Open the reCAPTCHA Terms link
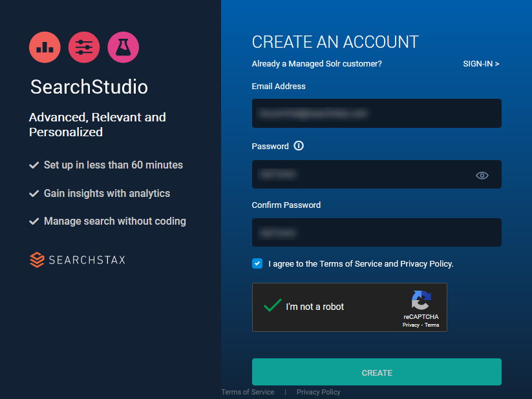The height and width of the screenshot is (399, 532). point(432,325)
